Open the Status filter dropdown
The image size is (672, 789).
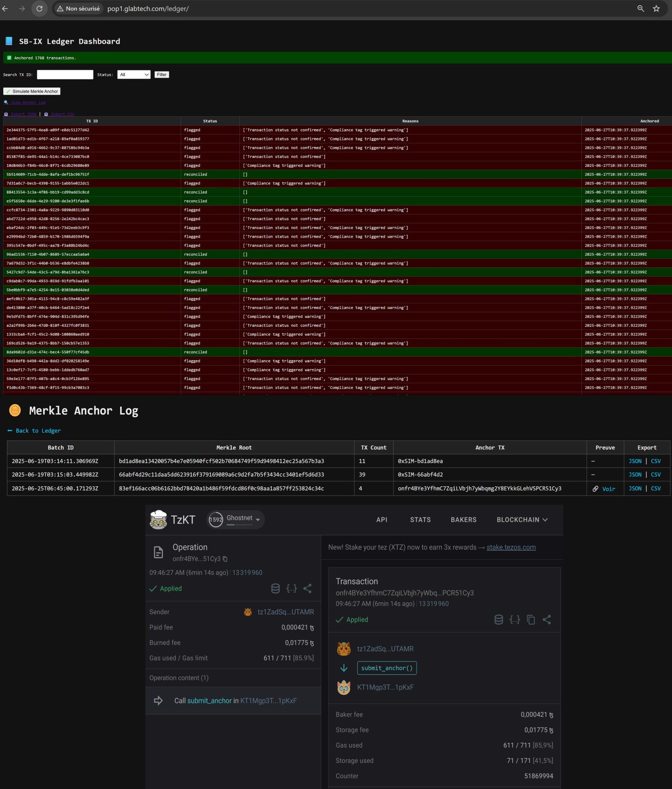134,74
